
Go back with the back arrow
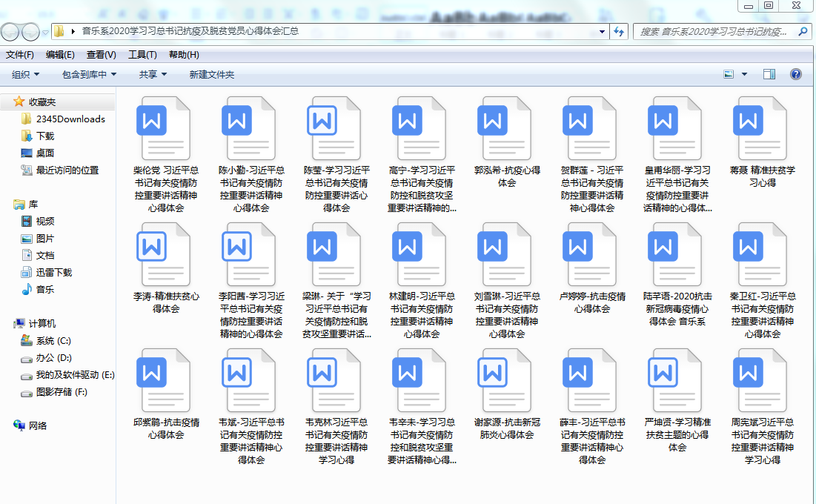(x=10, y=33)
